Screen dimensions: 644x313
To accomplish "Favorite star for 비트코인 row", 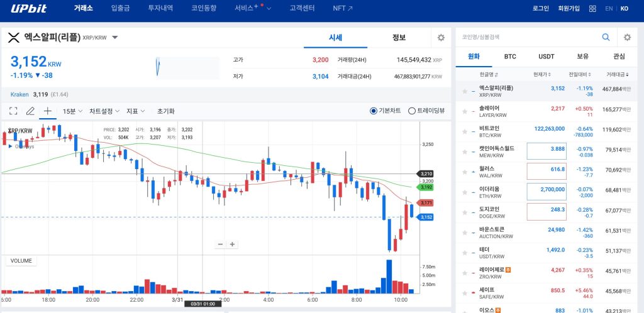I will 465,132.
